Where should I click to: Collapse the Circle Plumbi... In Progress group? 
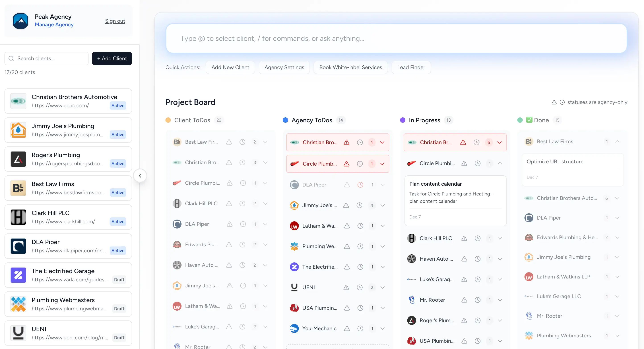click(x=500, y=163)
